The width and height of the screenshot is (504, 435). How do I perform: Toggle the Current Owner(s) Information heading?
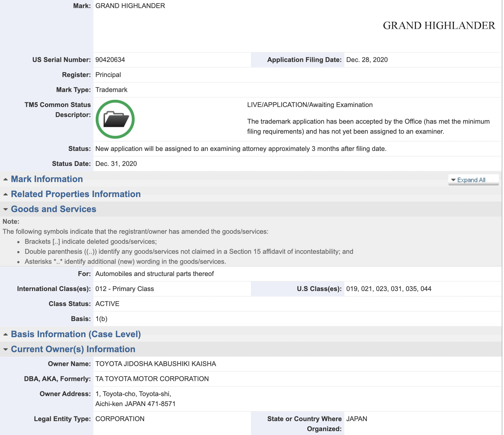coord(73,349)
